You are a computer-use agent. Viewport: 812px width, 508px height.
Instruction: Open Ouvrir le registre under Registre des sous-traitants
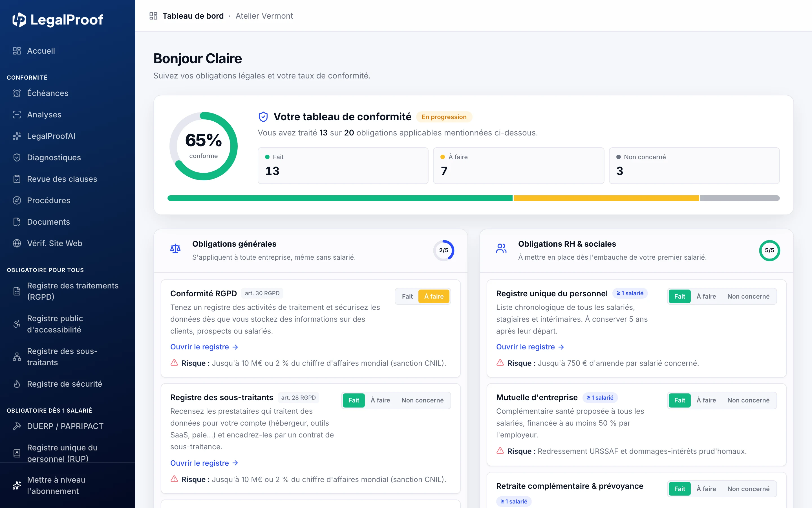[x=204, y=463]
